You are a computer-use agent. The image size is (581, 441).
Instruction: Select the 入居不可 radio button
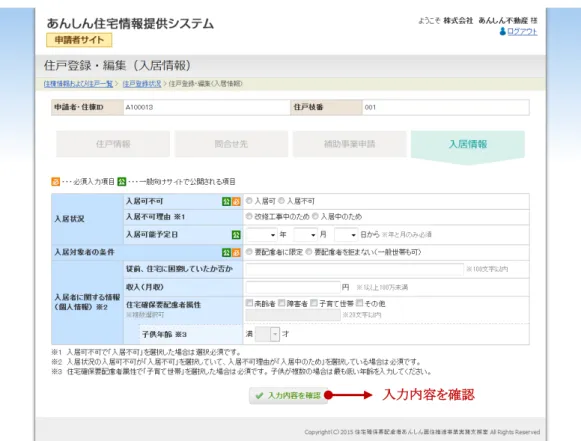pos(281,201)
